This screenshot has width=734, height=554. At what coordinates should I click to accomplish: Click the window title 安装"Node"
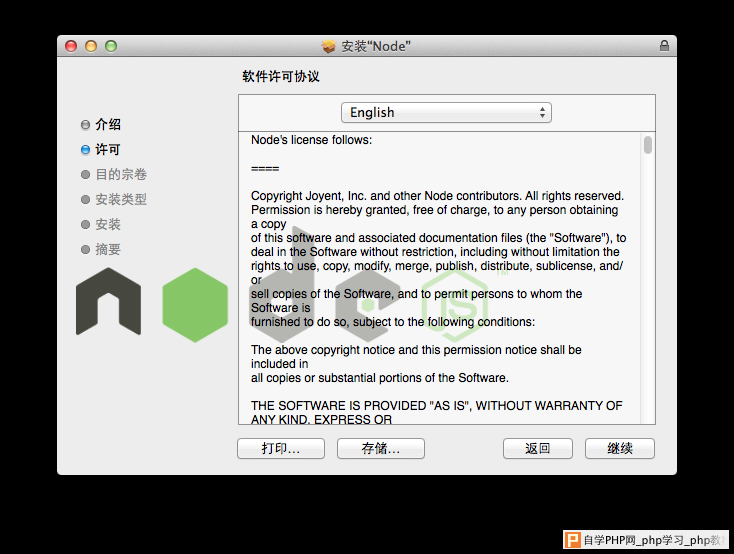(x=376, y=46)
